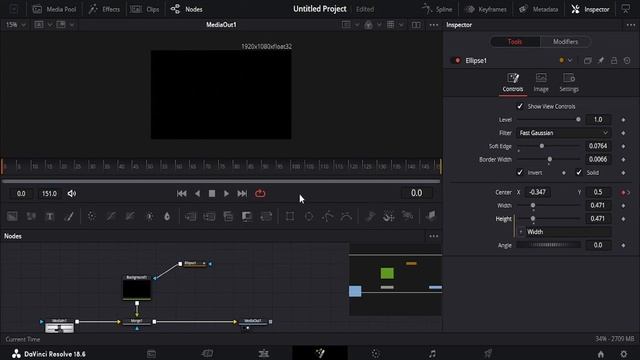
Task: Expand the Height Width modifier row
Action: pyautogui.click(x=521, y=232)
